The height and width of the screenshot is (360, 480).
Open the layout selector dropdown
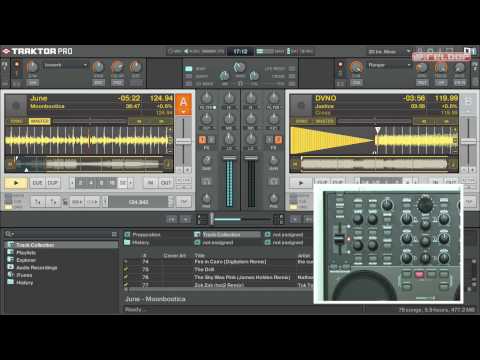pos(389,52)
